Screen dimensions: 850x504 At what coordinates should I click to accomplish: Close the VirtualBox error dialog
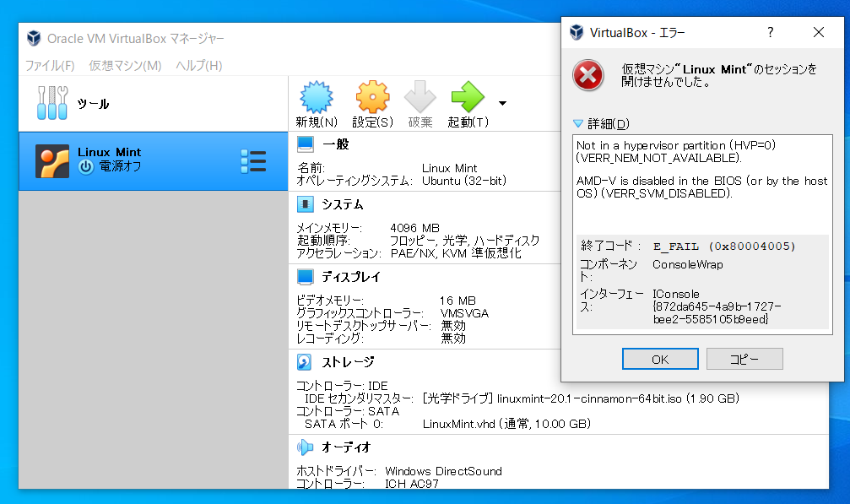(819, 33)
